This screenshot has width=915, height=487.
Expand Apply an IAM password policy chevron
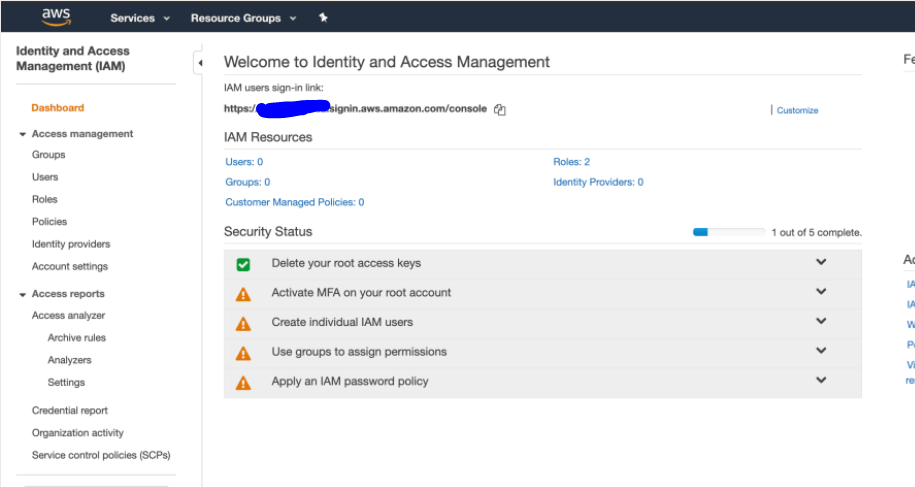(x=821, y=381)
